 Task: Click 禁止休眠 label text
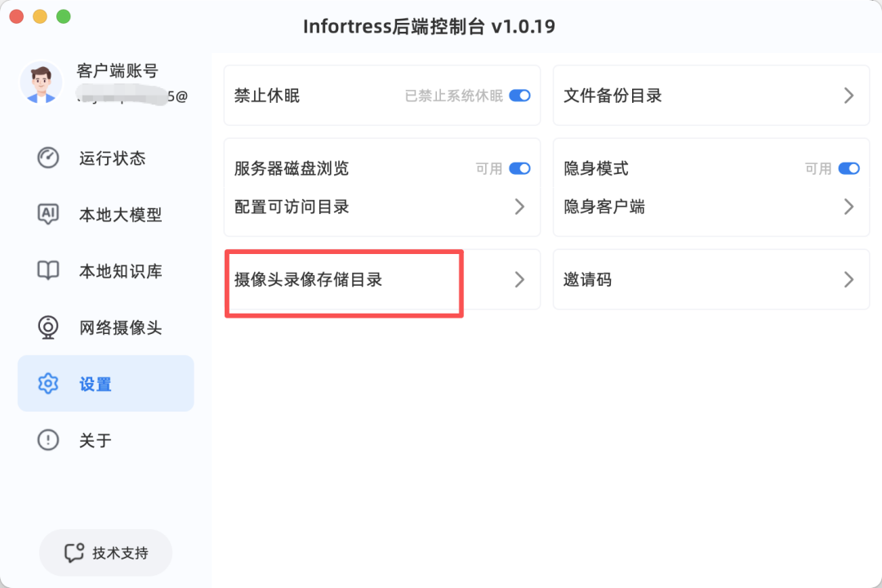(266, 96)
